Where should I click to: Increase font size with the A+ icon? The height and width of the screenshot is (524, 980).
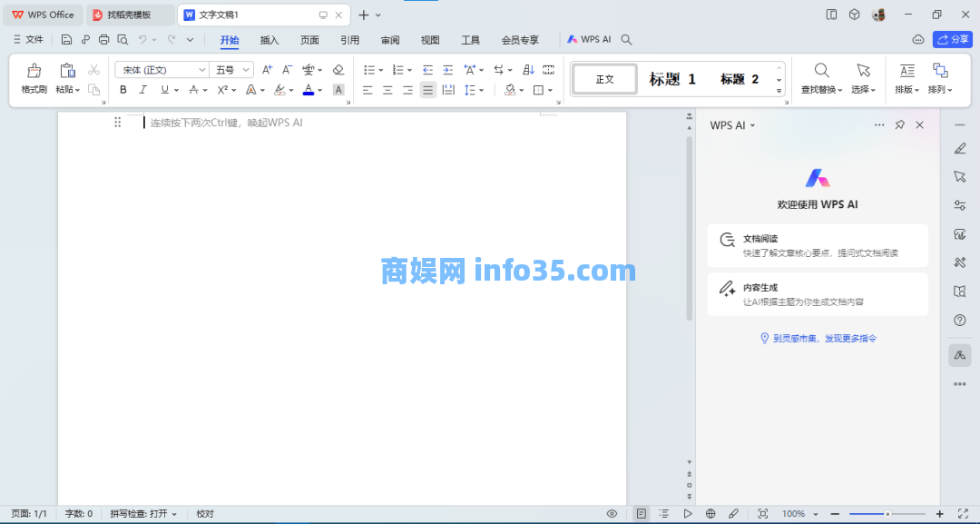[x=267, y=69]
